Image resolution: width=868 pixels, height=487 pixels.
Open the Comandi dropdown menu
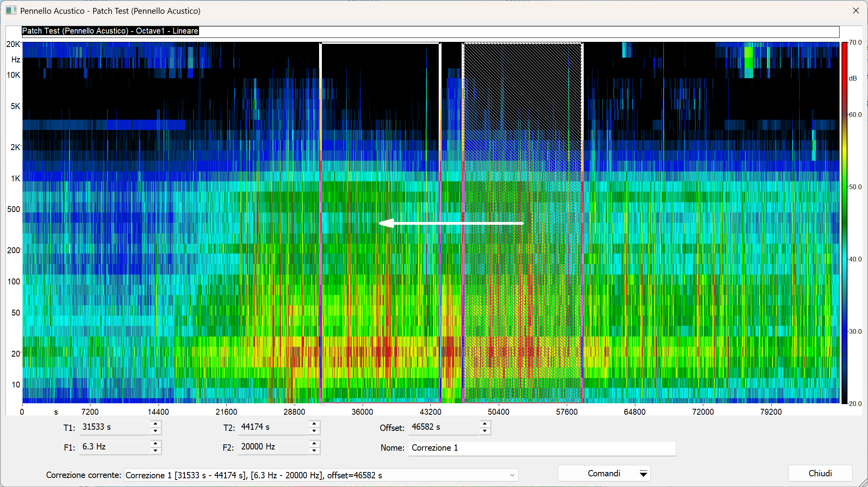(x=604, y=473)
